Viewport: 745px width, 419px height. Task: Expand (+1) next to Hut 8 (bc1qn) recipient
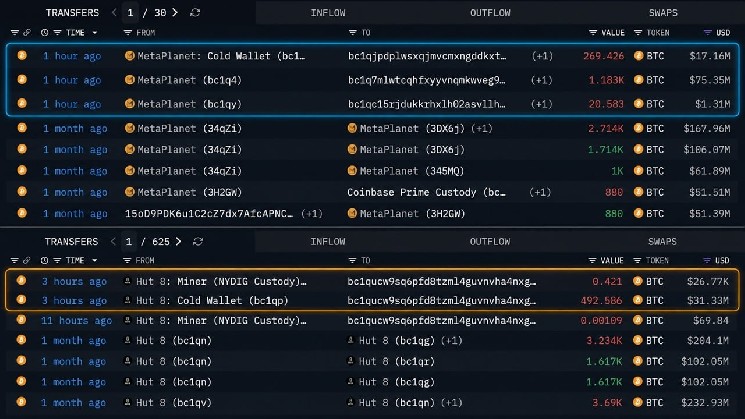tap(451, 402)
